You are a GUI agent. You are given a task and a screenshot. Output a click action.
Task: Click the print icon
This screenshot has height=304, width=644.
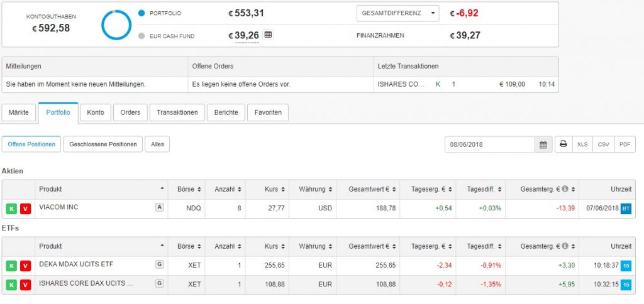(563, 144)
